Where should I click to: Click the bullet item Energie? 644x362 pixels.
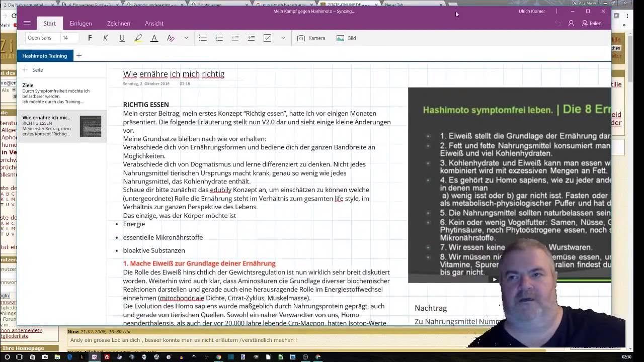pos(134,224)
